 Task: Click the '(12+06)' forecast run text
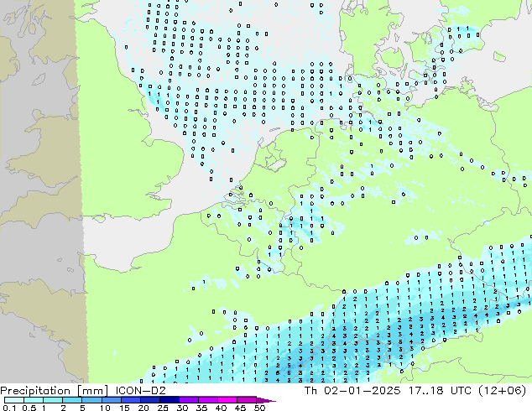[503, 391]
